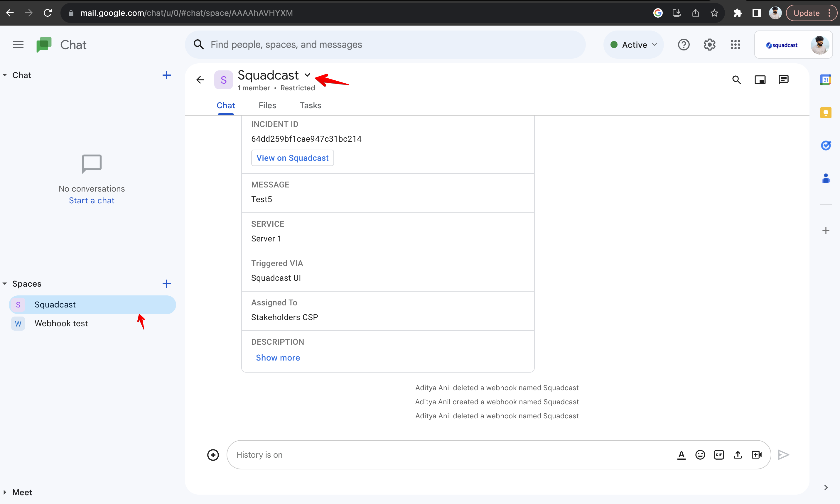Open the GIF picker icon
Viewport: 840px width, 504px height.
click(719, 454)
